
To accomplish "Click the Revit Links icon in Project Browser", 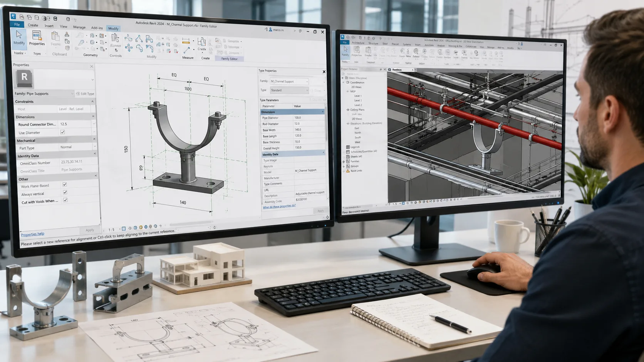I will pyautogui.click(x=348, y=171).
